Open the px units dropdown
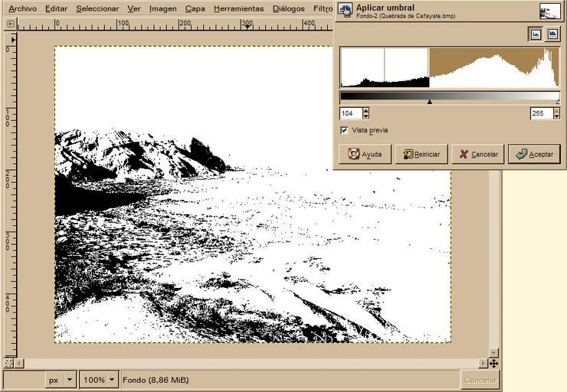Screen dimensions: 567x392 pos(70,380)
